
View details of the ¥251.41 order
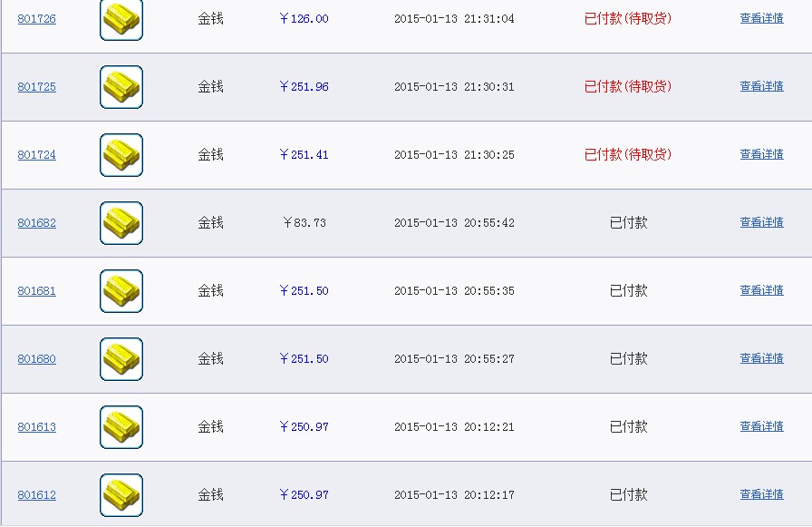(x=762, y=154)
